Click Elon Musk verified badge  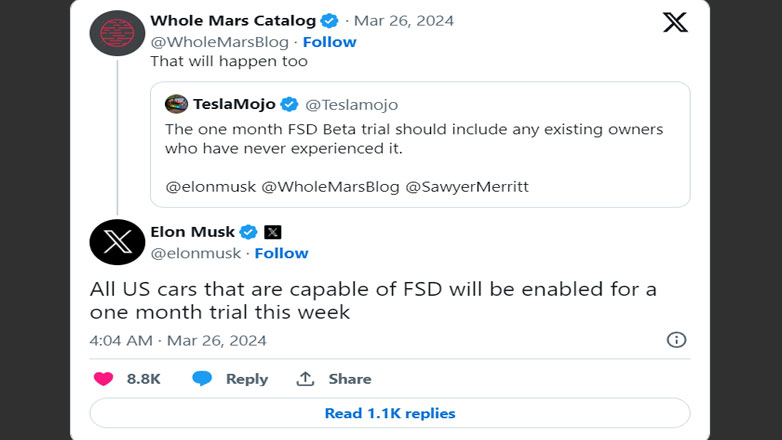click(249, 232)
